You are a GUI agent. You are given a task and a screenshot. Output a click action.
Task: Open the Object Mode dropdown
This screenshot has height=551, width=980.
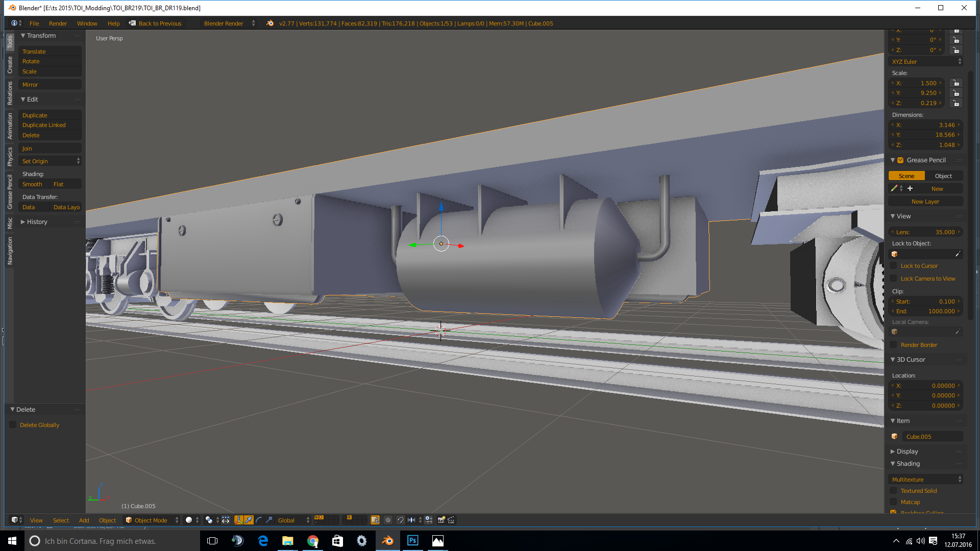152,520
